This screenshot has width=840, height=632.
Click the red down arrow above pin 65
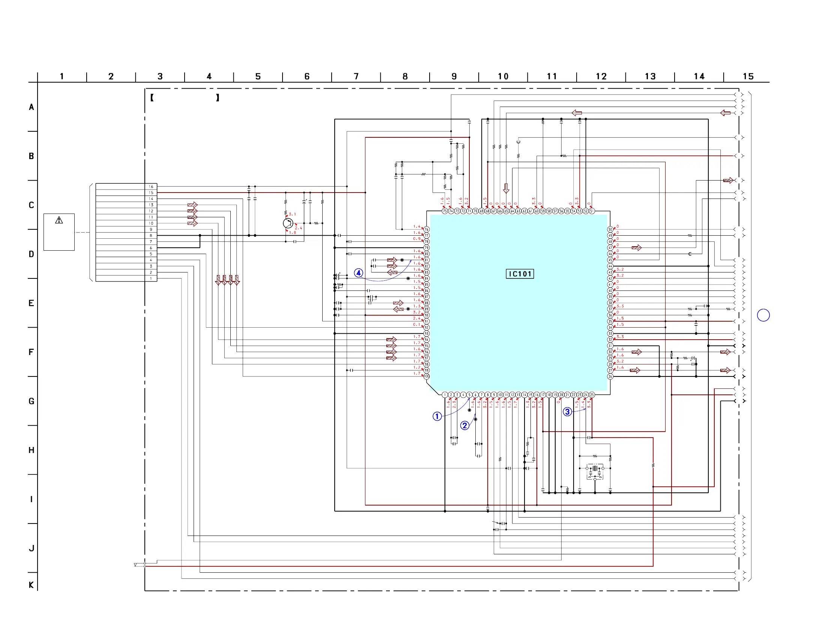click(506, 188)
